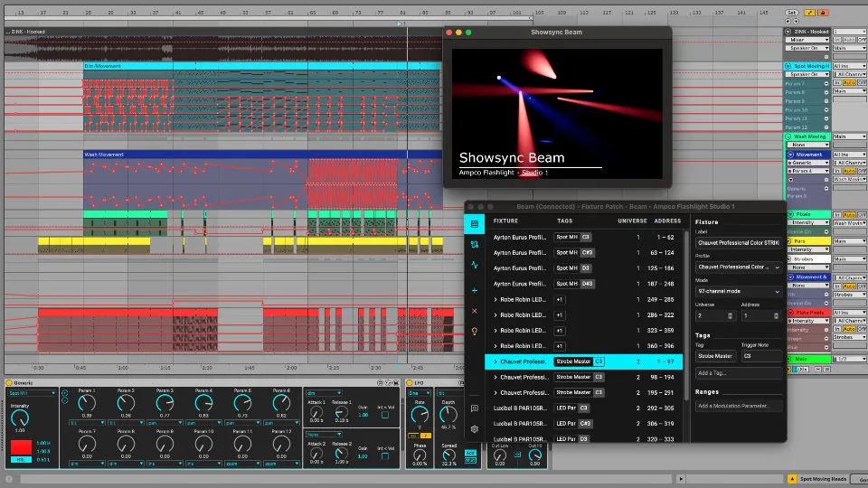The image size is (868, 488).
Task: Expand the first Robe Robin LED fixture row
Action: pos(495,299)
